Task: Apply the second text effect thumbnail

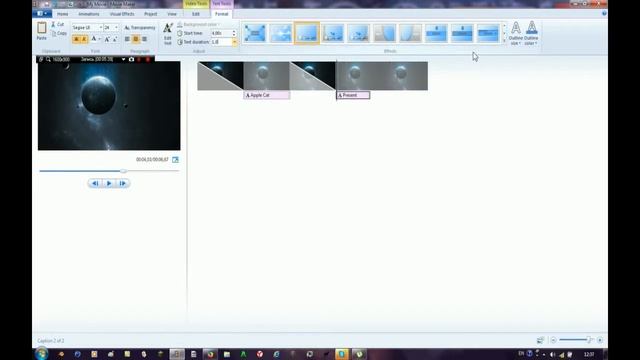Action: [x=281, y=33]
